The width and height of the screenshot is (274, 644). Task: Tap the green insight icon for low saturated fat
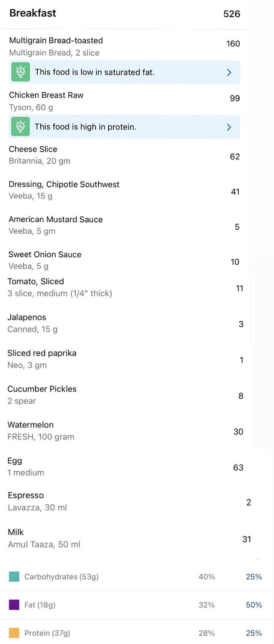(x=20, y=72)
